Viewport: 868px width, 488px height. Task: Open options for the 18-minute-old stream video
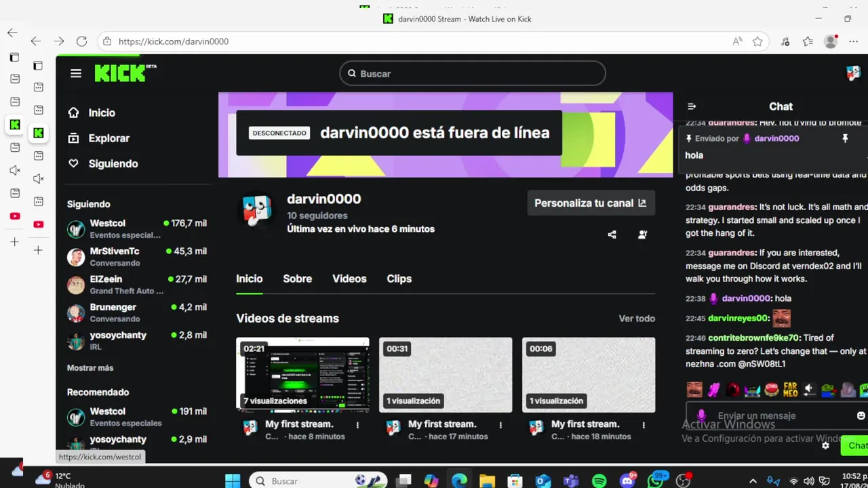(644, 425)
